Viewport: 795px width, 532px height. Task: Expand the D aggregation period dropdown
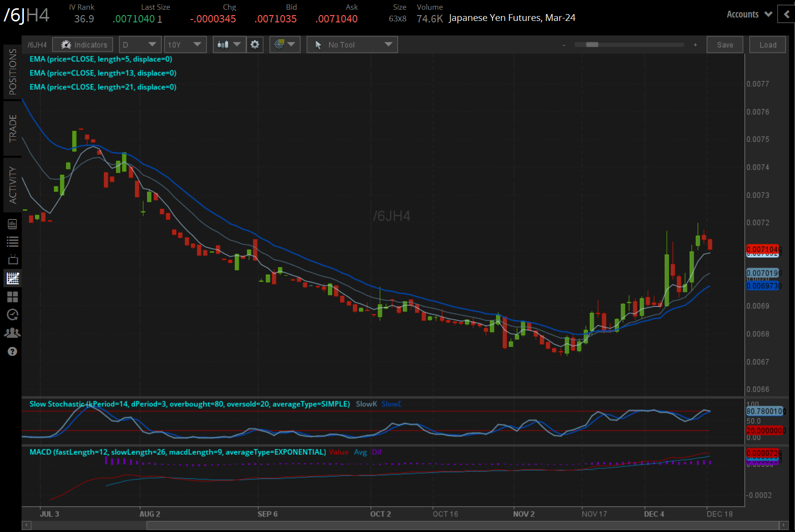coord(140,45)
